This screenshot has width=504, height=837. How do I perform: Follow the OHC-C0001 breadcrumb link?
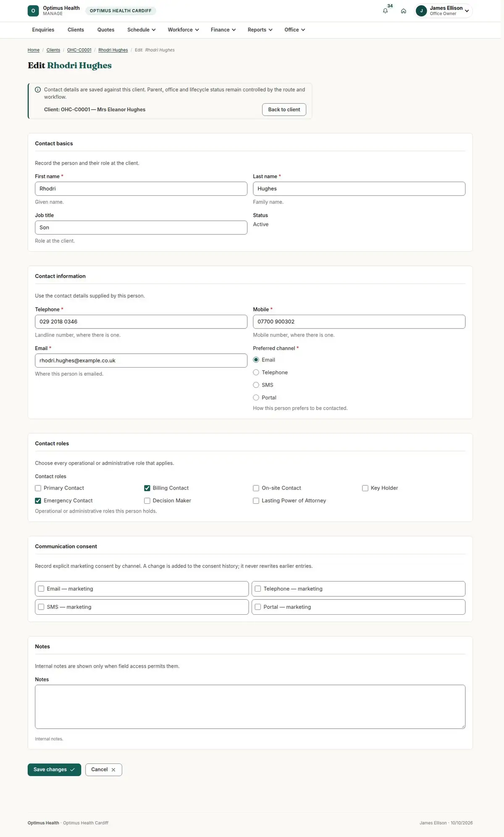(79, 50)
